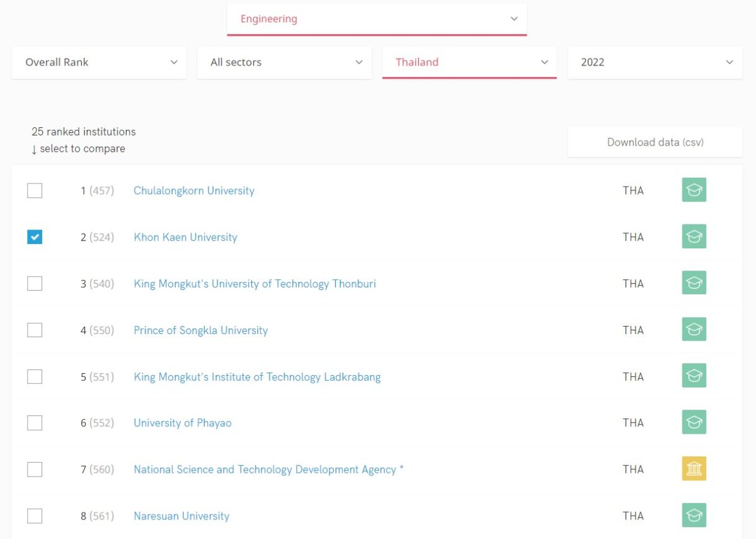Open the 2022 year dropdown
This screenshot has width=756, height=539.
tap(655, 62)
